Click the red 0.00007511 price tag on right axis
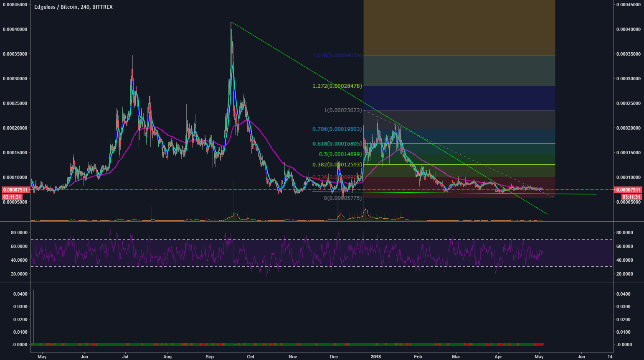This screenshot has height=360, width=644. 628,190
